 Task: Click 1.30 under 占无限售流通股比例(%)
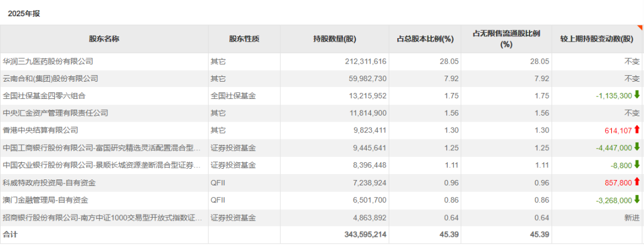click(542, 131)
